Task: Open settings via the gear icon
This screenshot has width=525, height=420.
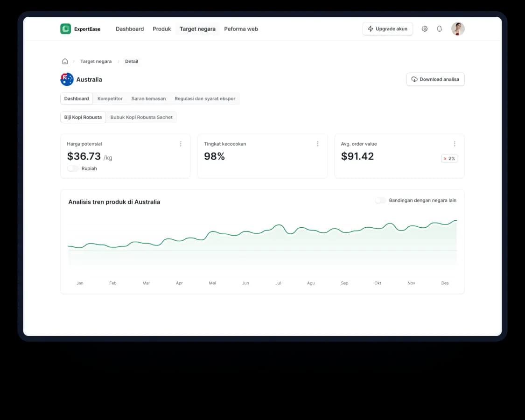Action: 425,29
